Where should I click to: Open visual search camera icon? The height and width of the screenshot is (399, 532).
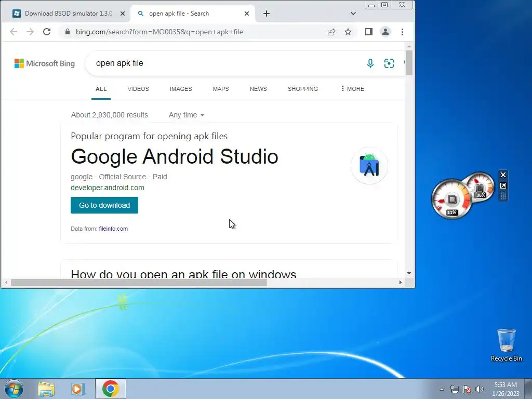pyautogui.click(x=389, y=63)
